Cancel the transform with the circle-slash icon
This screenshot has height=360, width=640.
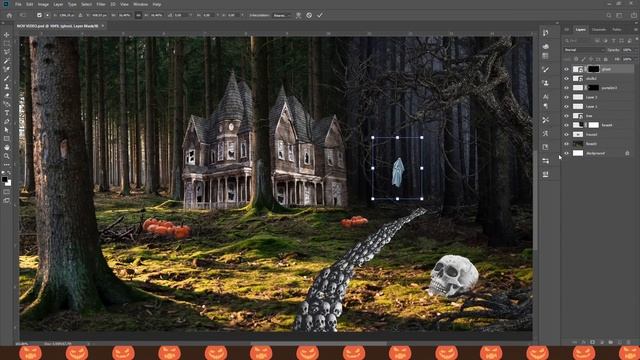pos(309,15)
